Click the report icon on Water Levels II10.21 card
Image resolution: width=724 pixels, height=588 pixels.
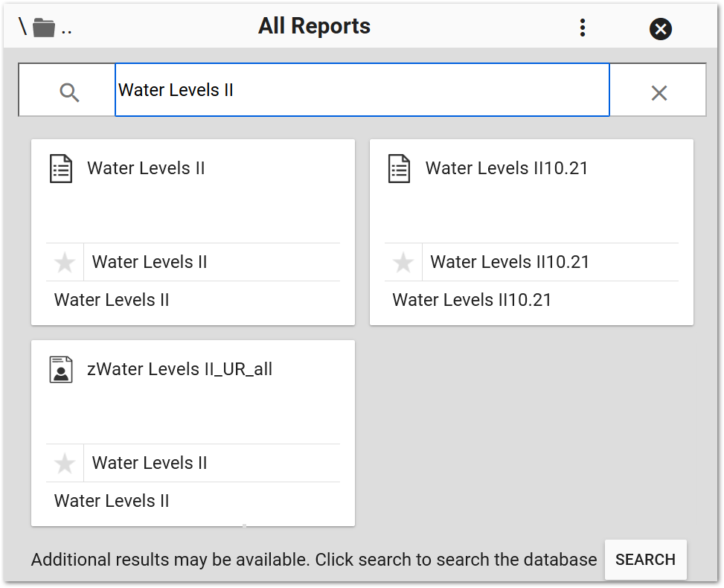point(400,168)
